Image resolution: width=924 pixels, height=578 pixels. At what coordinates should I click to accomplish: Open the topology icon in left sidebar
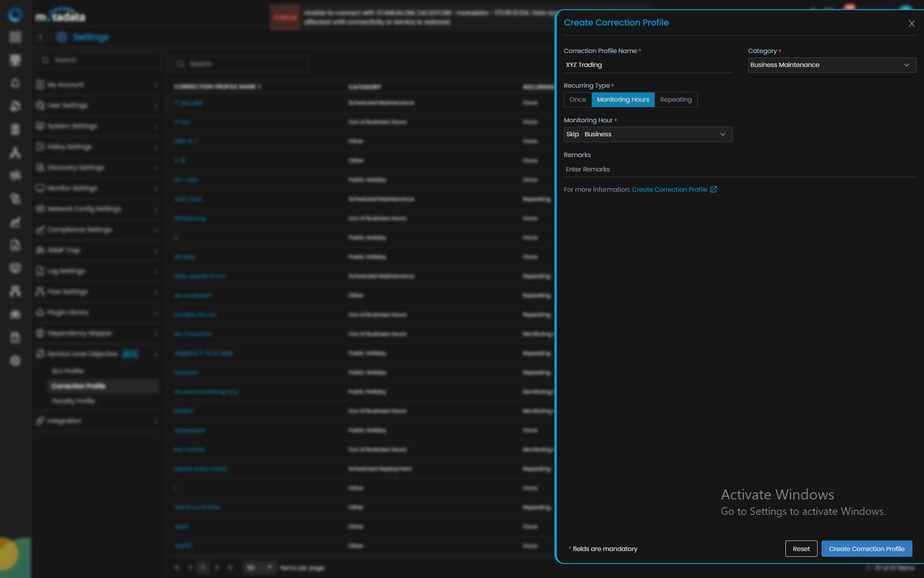click(15, 153)
